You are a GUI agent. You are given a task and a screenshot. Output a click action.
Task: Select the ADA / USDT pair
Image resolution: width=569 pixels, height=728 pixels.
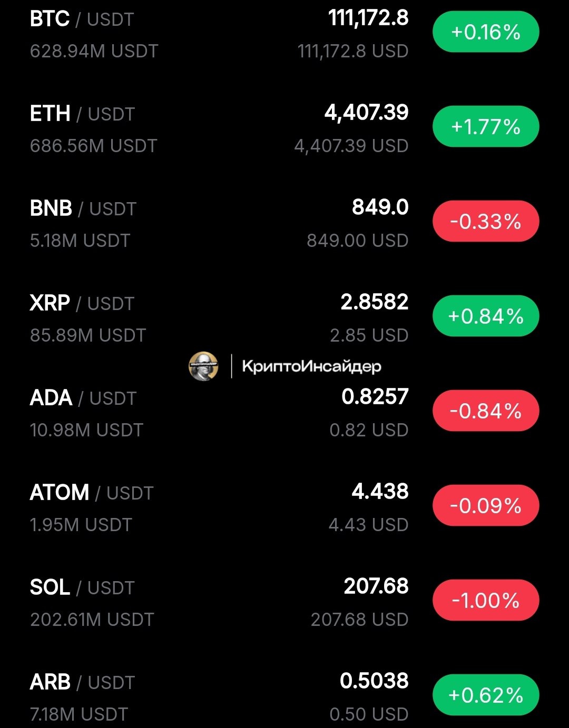[x=284, y=413]
